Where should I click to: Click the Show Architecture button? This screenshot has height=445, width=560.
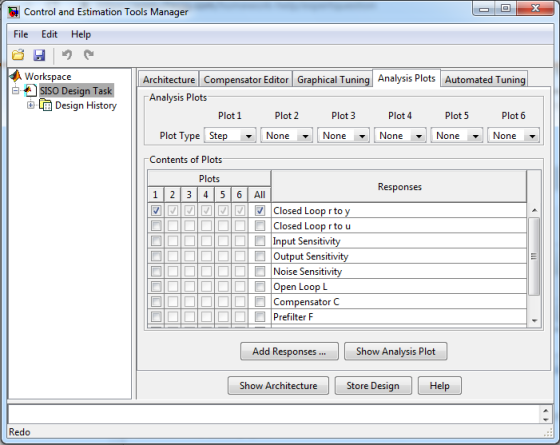[278, 386]
